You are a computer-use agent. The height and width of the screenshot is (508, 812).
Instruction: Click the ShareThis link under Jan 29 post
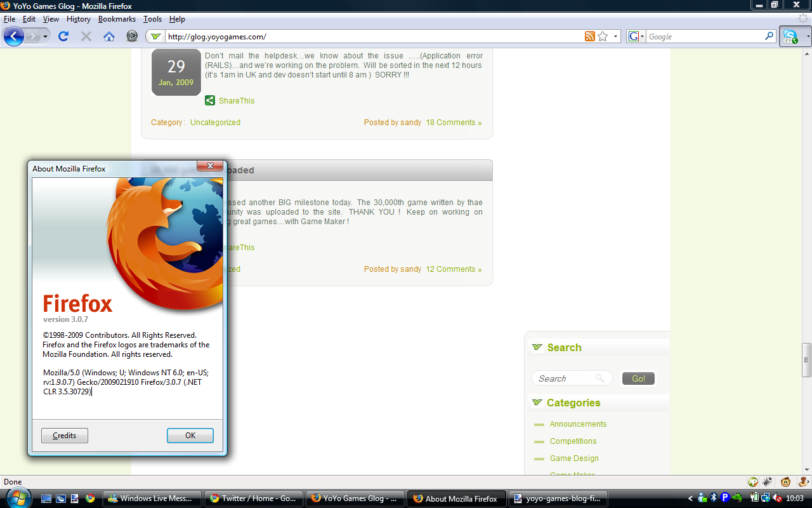[x=237, y=101]
